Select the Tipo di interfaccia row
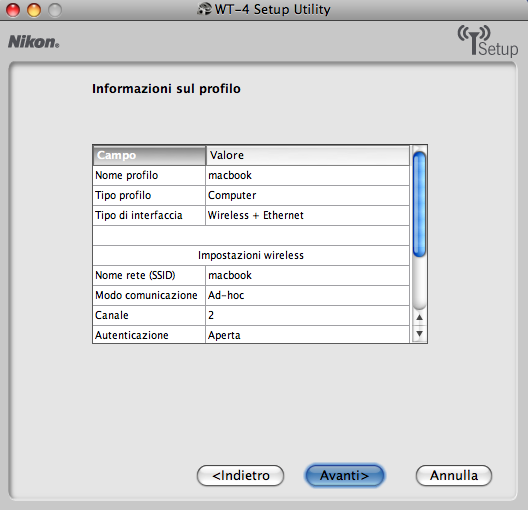The image size is (528, 510). tap(251, 215)
